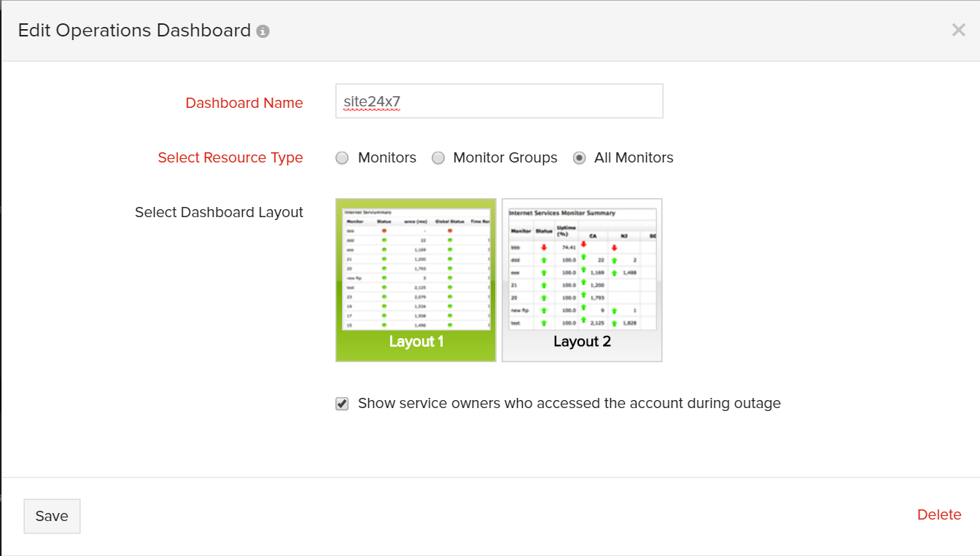Click the Save button
Viewport: 980px width, 556px height.
[x=52, y=516]
